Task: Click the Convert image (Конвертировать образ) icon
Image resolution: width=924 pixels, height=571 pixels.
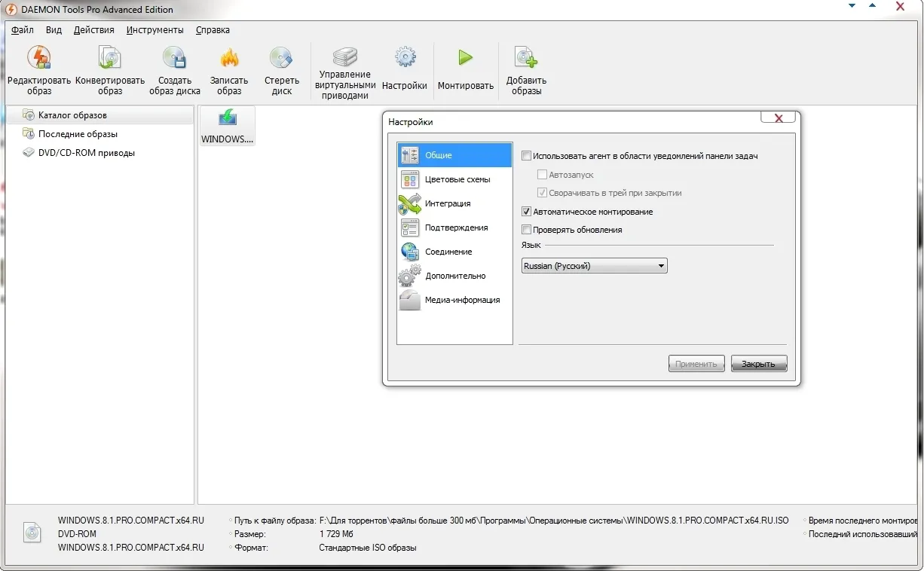Action: (110, 58)
